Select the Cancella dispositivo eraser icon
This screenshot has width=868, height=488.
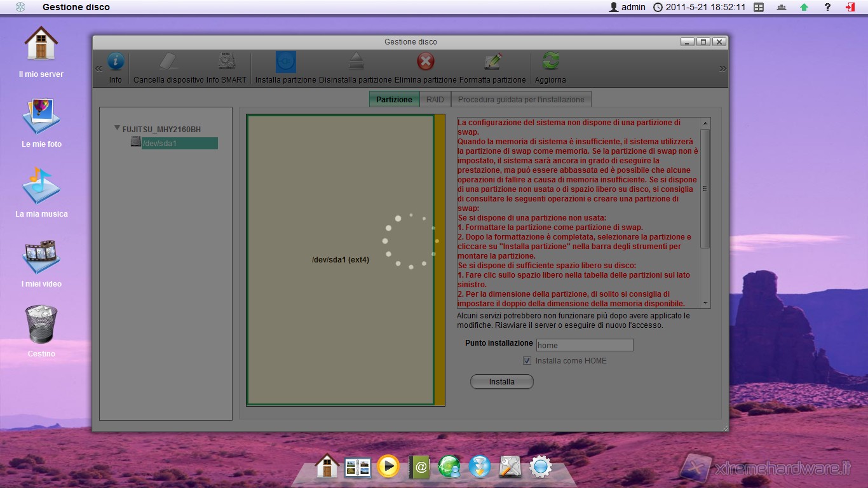coord(168,62)
